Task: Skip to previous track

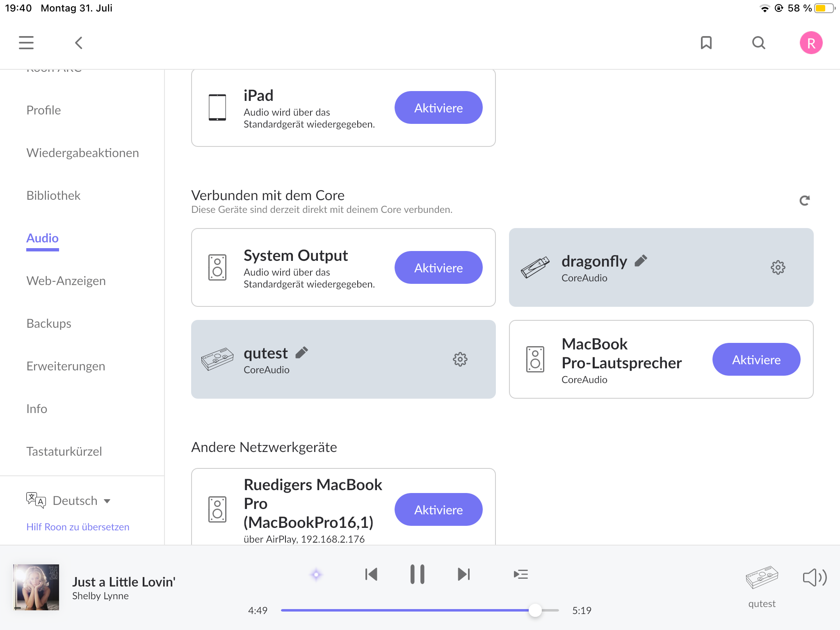Action: (x=371, y=574)
